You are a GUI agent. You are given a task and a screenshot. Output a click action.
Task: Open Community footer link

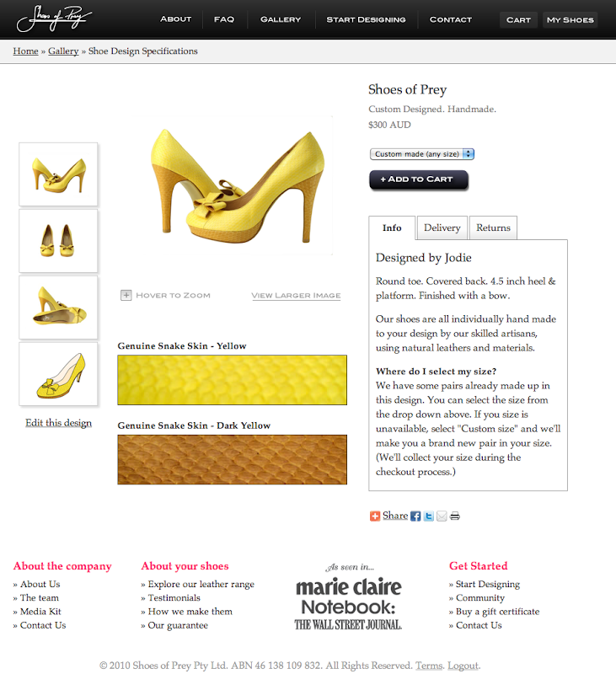pyautogui.click(x=480, y=598)
